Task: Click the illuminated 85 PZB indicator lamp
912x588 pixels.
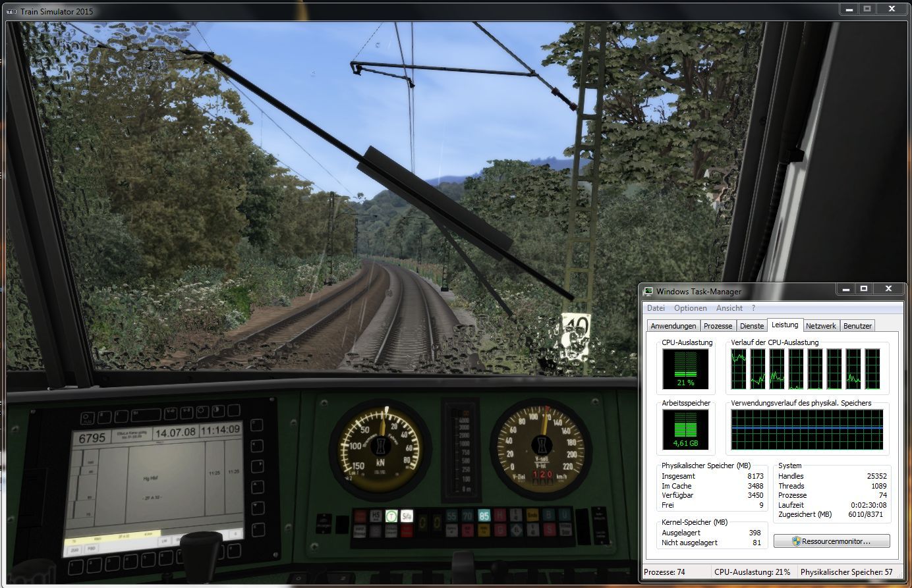Action: coord(484,516)
